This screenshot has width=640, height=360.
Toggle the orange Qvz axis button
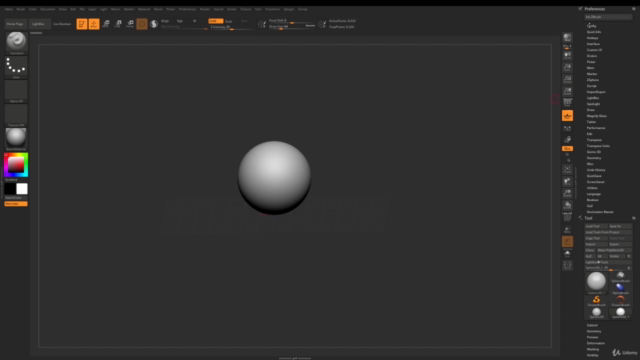567,149
